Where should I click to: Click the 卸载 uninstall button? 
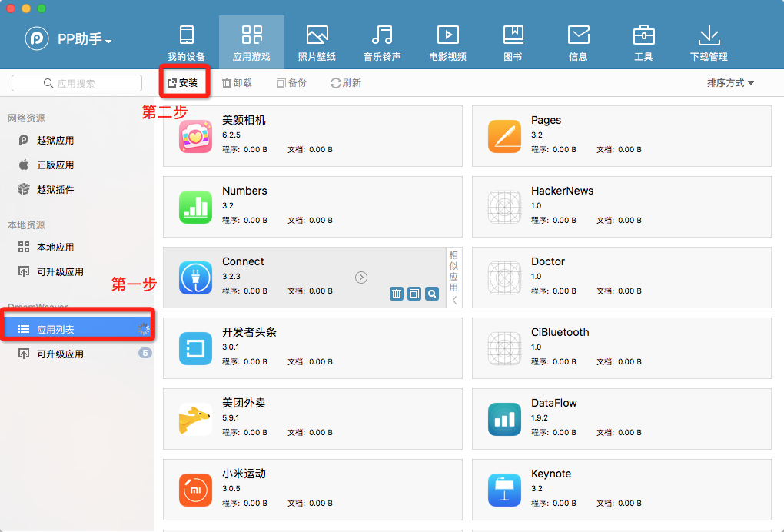click(x=237, y=82)
